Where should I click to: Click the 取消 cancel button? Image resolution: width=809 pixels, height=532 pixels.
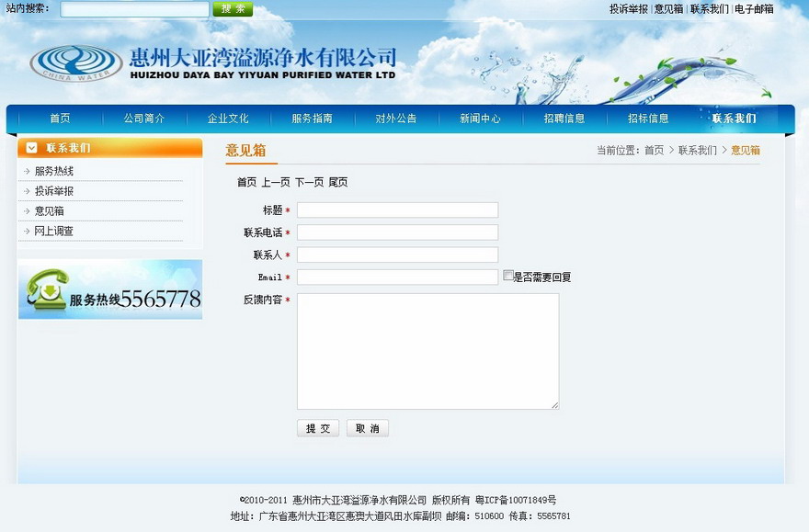point(368,428)
